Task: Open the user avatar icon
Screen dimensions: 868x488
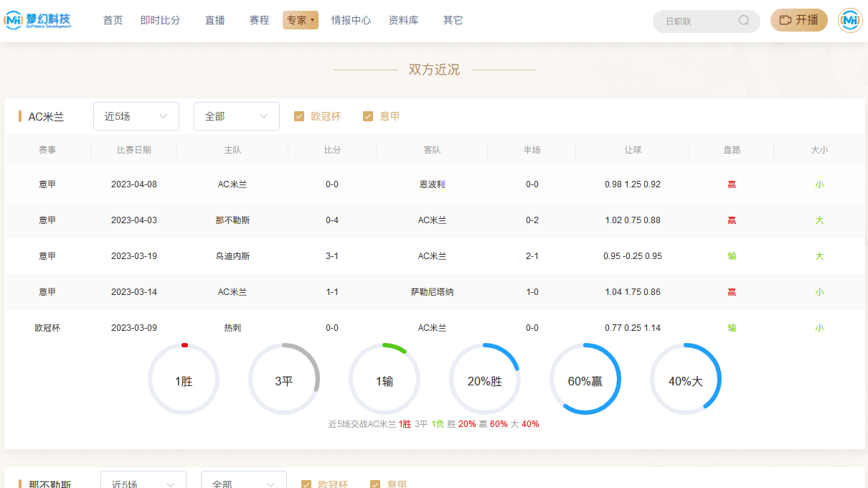Action: 850,21
